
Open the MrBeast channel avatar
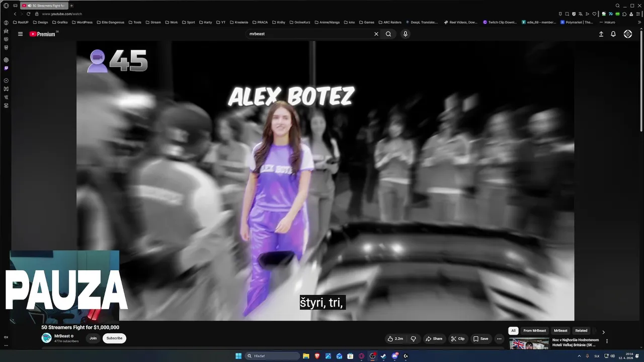tap(46, 338)
